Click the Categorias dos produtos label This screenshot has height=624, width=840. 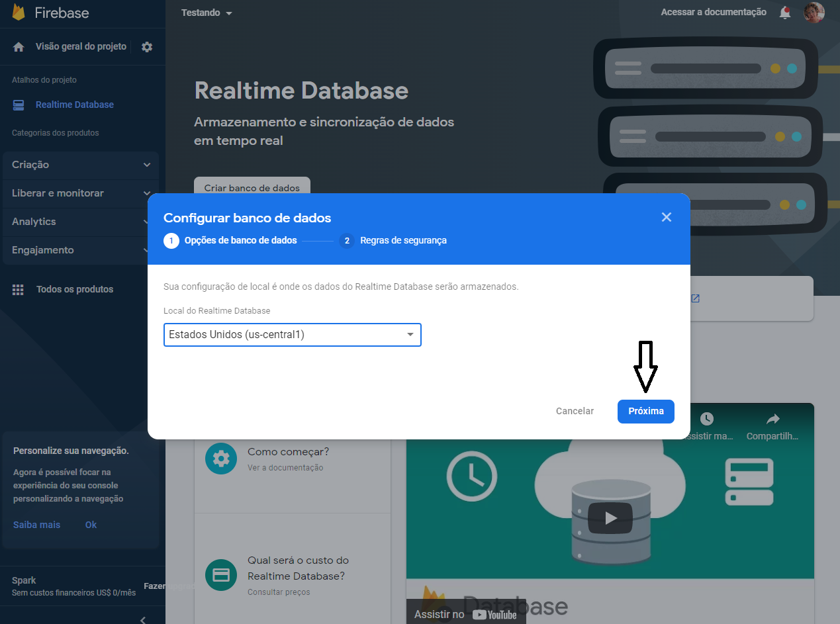click(x=56, y=133)
